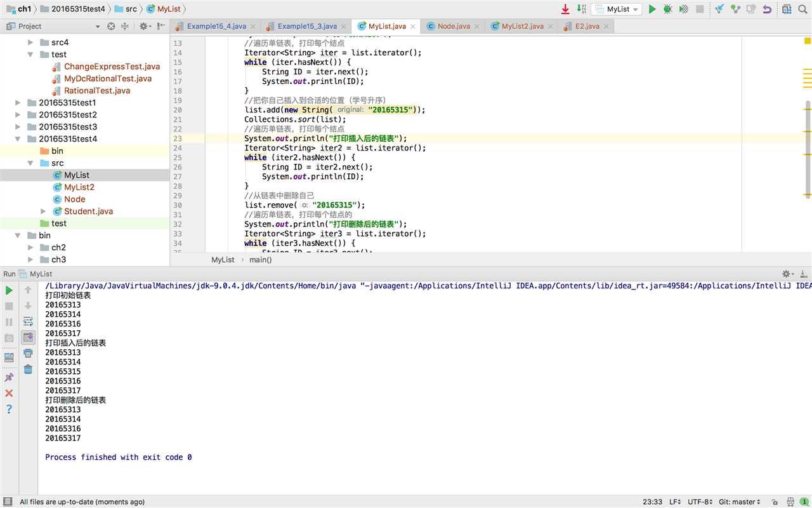812x508 pixels.
Task: Click the up-the-stack-trace arrow in the Run panel
Action: click(28, 290)
